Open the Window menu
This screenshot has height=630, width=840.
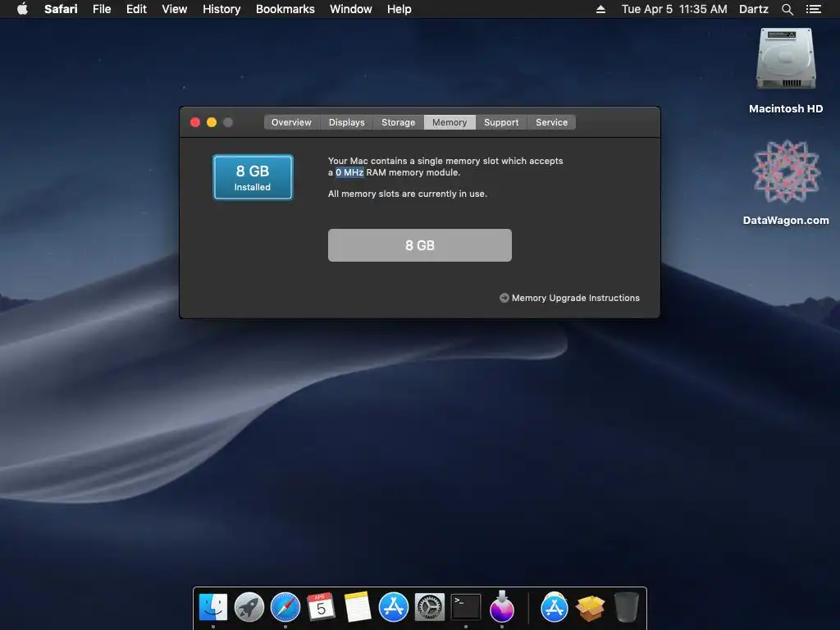pyautogui.click(x=351, y=9)
